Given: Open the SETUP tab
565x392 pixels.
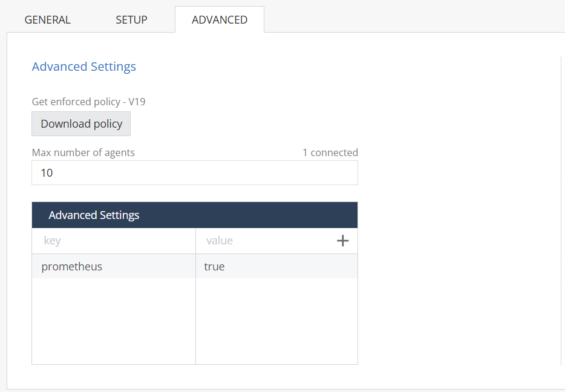Looking at the screenshot, I should pyautogui.click(x=131, y=19).
